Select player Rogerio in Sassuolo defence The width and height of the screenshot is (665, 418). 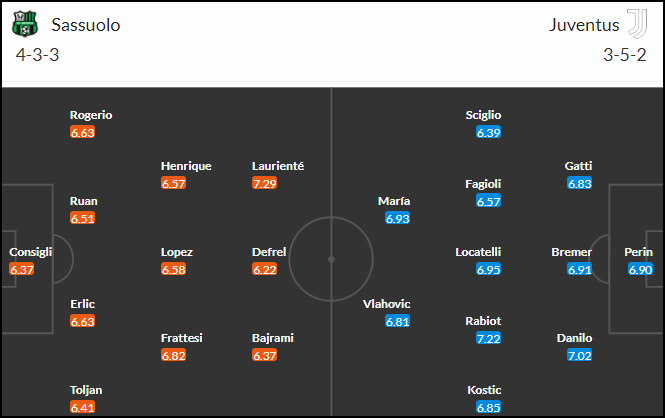pyautogui.click(x=91, y=115)
